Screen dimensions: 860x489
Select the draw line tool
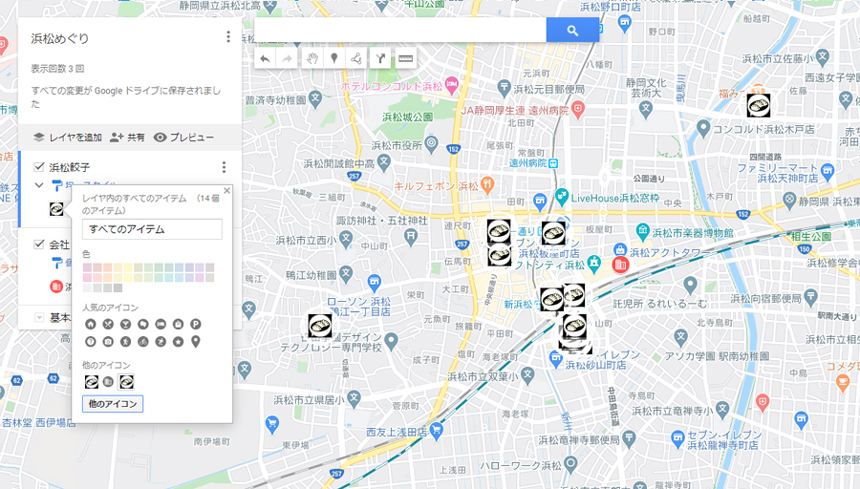click(356, 59)
